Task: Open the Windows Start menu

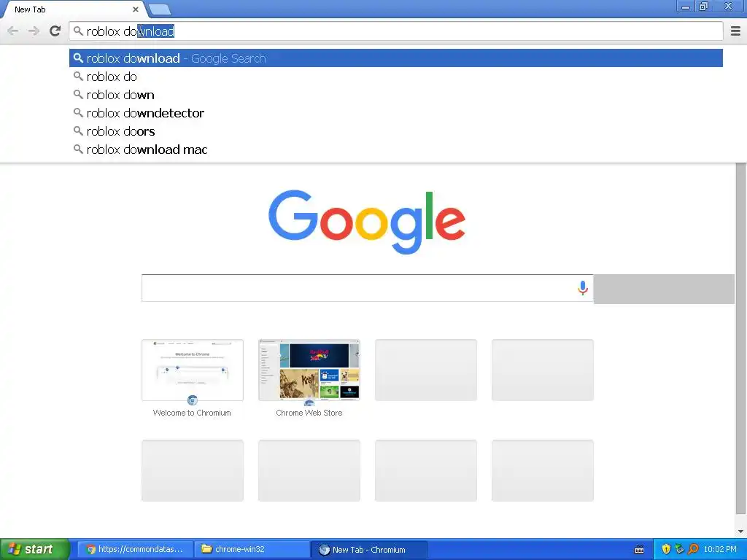Action: tap(34, 549)
